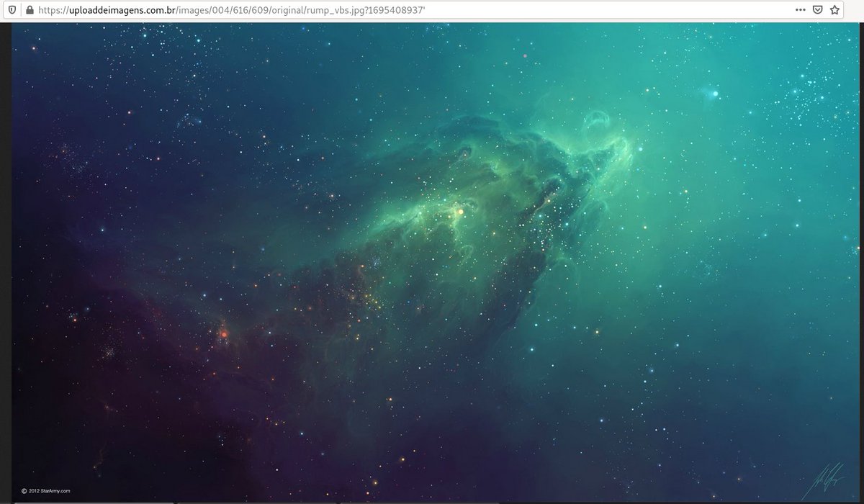864x504 pixels.
Task: Click the padlock site security icon
Action: (x=29, y=11)
